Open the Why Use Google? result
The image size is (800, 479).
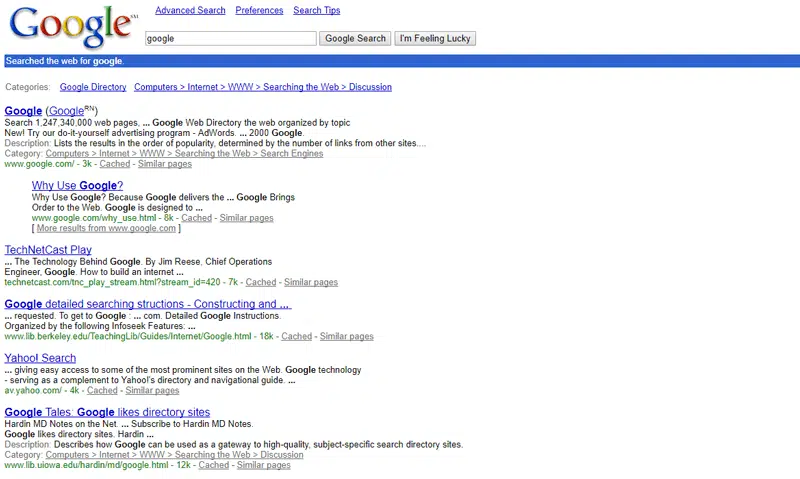point(77,186)
